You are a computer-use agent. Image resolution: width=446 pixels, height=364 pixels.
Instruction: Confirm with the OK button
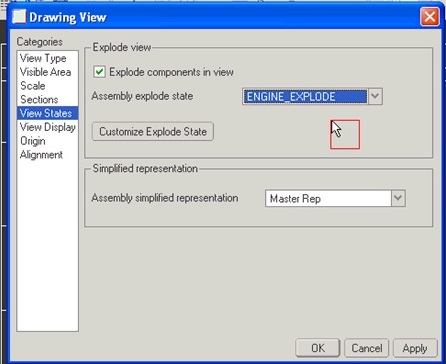click(x=318, y=348)
